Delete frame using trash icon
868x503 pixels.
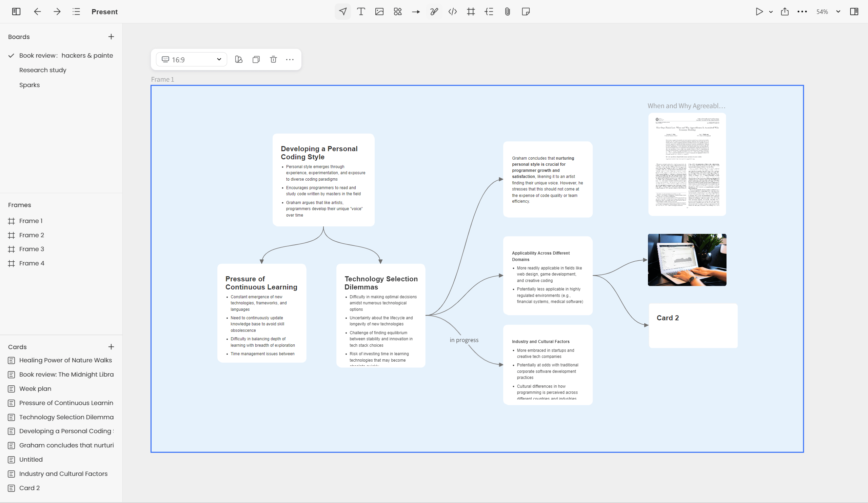[273, 60]
